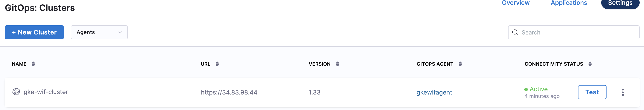Sort by GITOPS AGENT using its arrows
The height and width of the screenshot is (110, 644).
[x=460, y=64]
